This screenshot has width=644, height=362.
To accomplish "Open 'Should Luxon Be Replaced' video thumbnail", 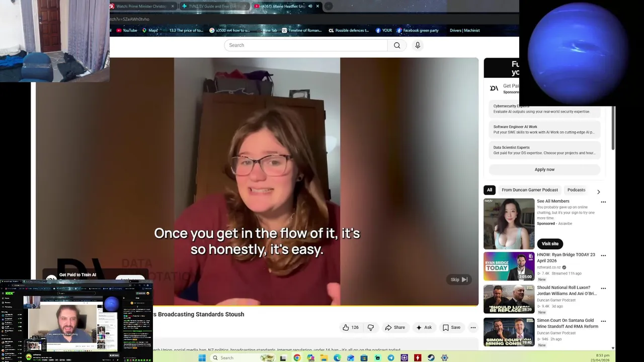I will pyautogui.click(x=509, y=299).
